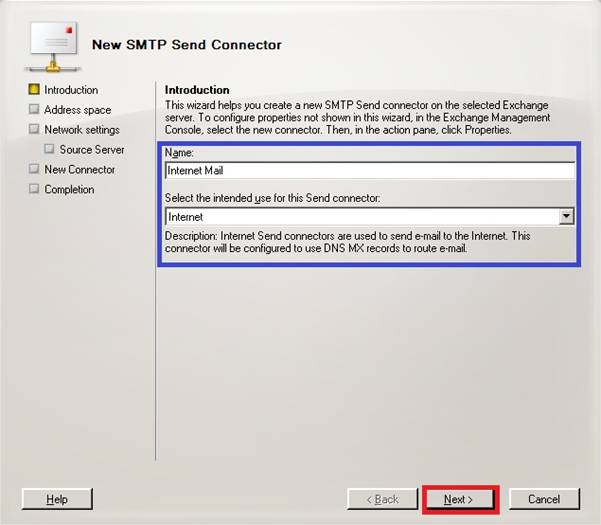Click the gray square beside Network settings

[34, 130]
